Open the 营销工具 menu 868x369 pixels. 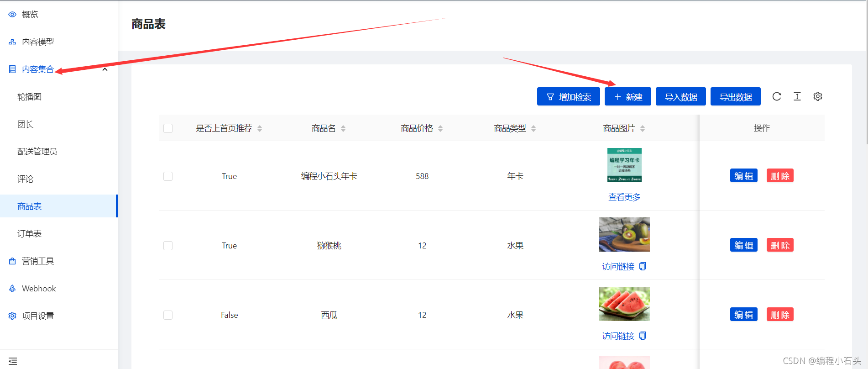pyautogui.click(x=59, y=261)
